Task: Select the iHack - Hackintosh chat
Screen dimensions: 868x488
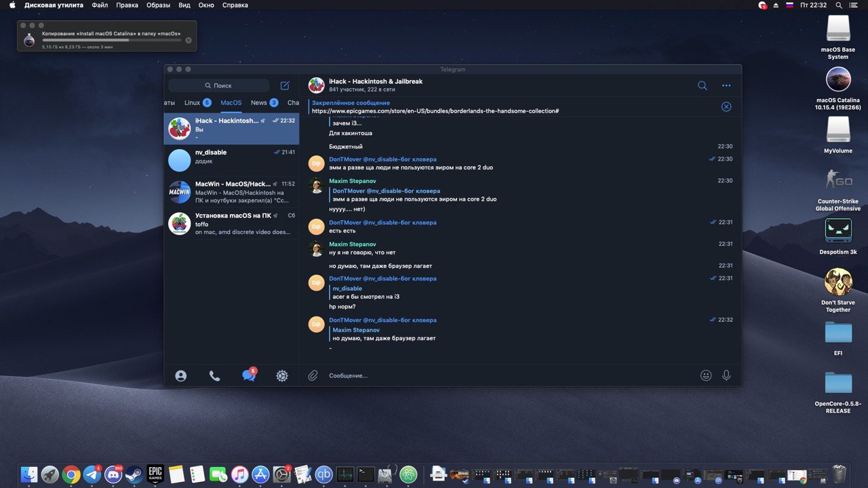Action: point(231,128)
